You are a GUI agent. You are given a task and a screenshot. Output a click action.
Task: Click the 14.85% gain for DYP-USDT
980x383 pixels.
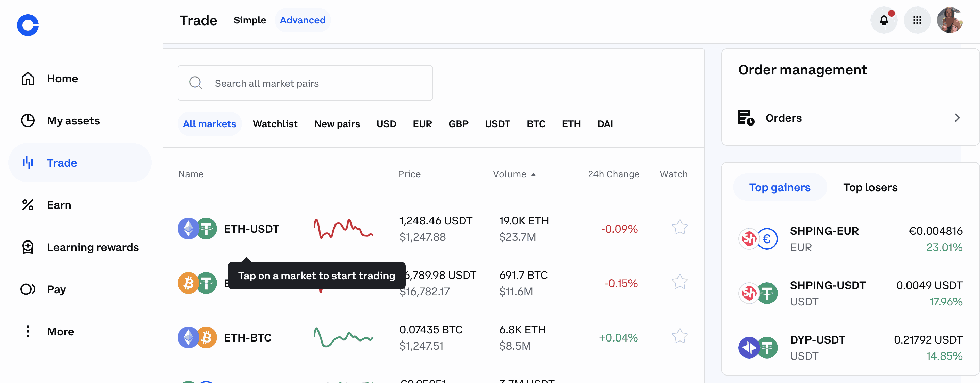pyautogui.click(x=944, y=356)
